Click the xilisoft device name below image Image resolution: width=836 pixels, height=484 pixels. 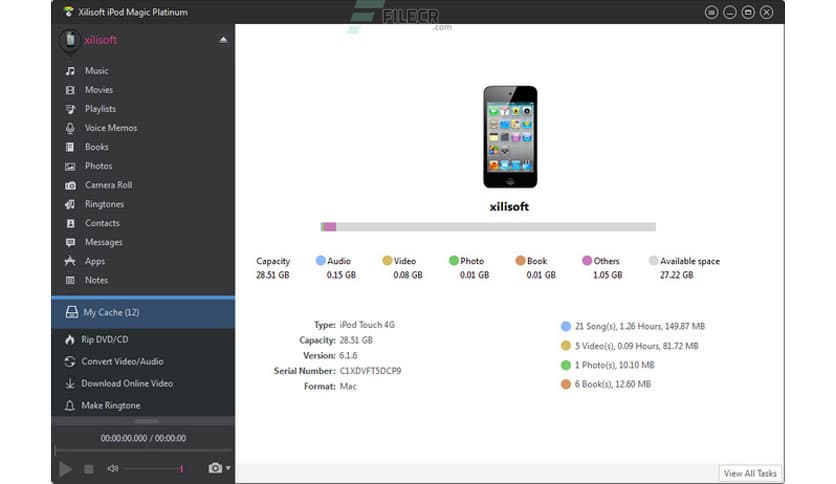(509, 207)
